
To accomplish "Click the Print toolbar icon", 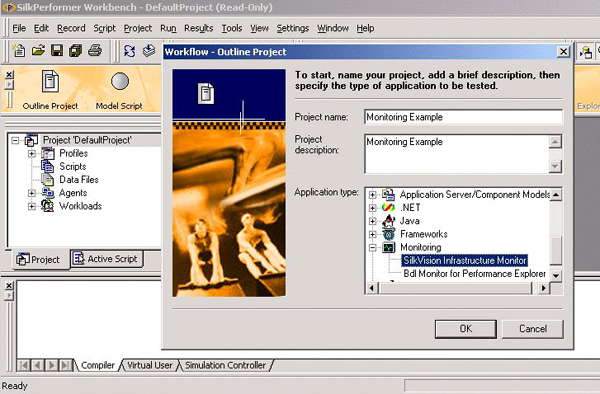I will pyautogui.click(x=95, y=50).
